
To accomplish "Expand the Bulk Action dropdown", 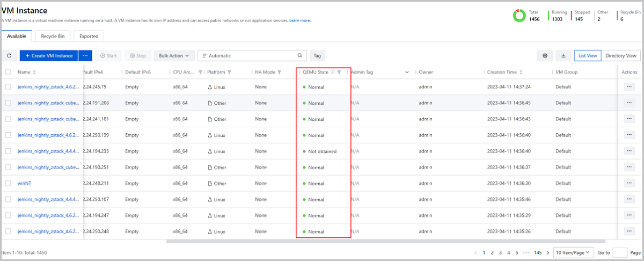I will (x=173, y=55).
